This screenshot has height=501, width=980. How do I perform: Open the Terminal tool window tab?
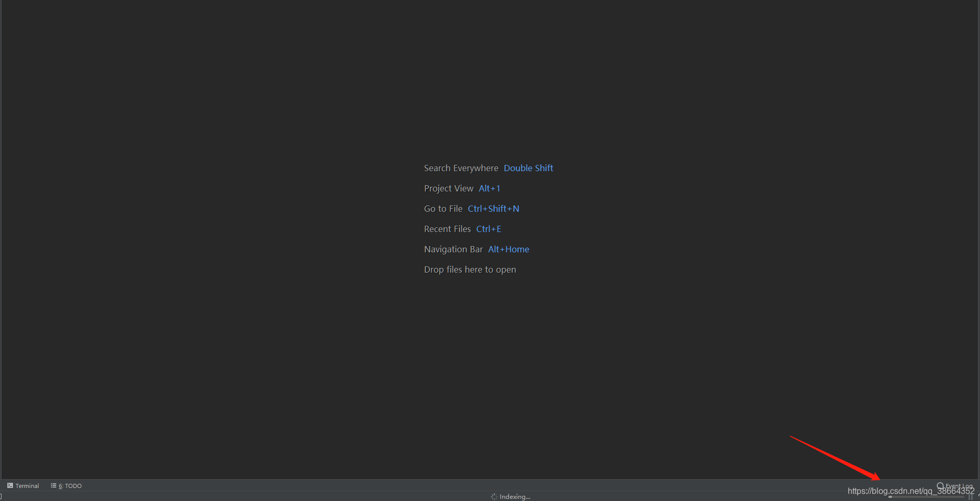23,485
